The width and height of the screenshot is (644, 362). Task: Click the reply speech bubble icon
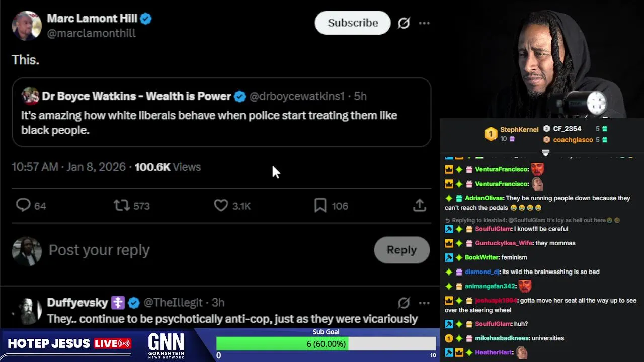coord(23,205)
